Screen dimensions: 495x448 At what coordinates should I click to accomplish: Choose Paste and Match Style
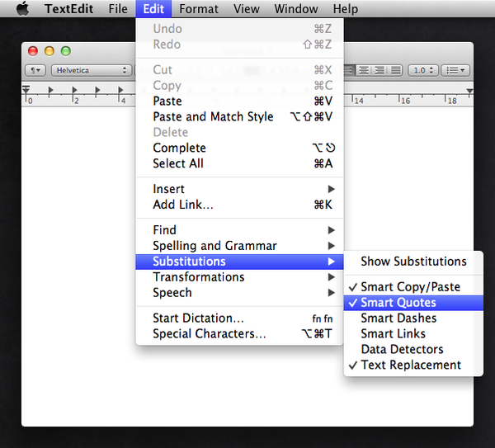(x=239, y=116)
